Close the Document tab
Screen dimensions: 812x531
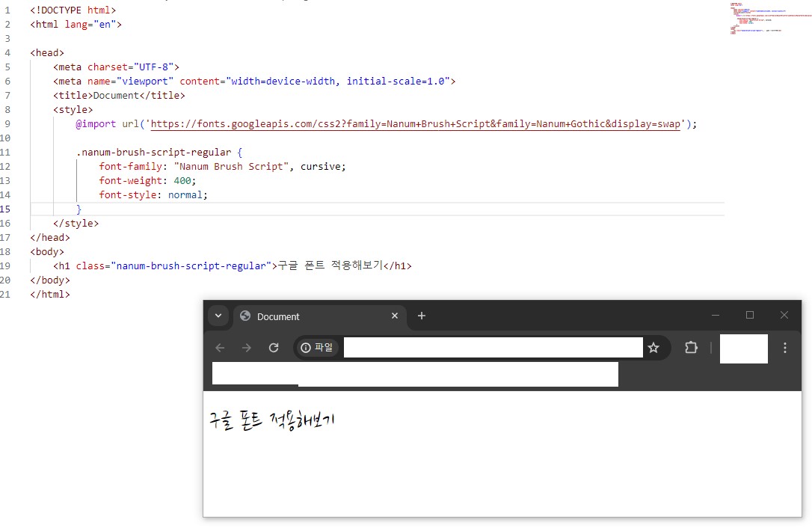(395, 316)
